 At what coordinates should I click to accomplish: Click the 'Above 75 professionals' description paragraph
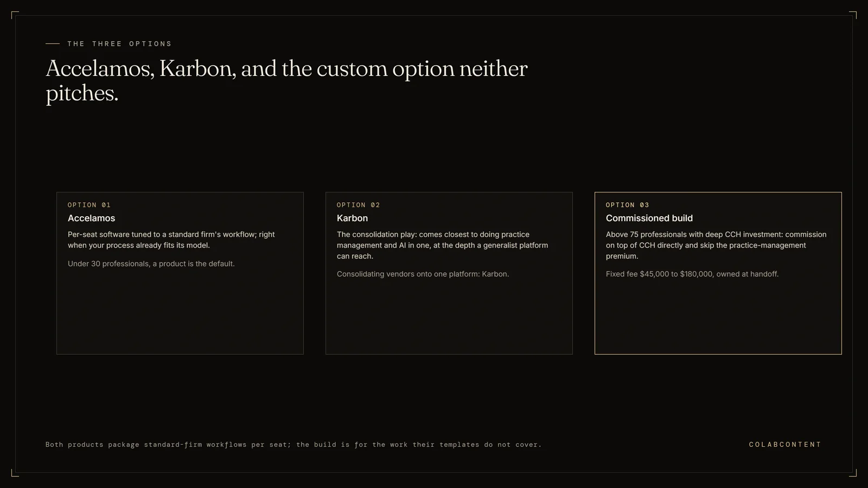(x=716, y=245)
